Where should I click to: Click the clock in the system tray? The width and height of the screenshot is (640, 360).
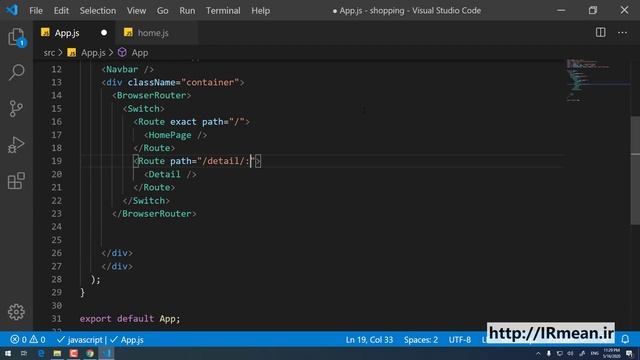[x=611, y=353]
